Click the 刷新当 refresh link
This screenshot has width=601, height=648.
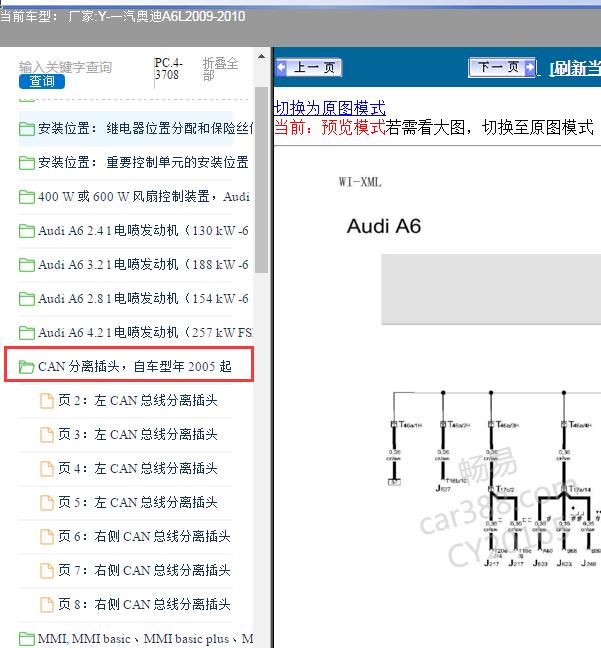click(575, 68)
